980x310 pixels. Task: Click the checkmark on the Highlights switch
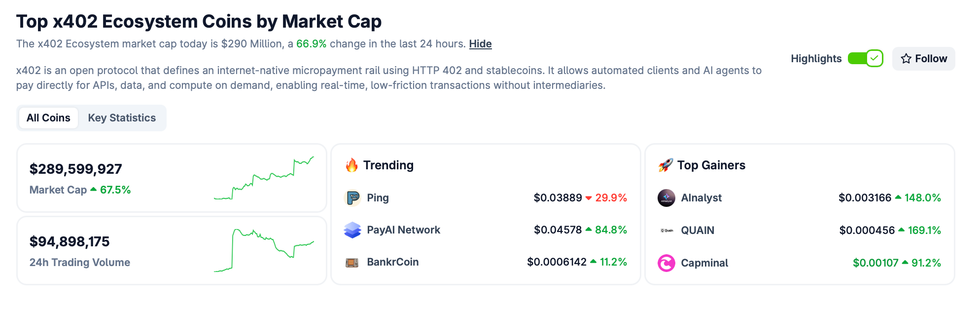click(874, 58)
